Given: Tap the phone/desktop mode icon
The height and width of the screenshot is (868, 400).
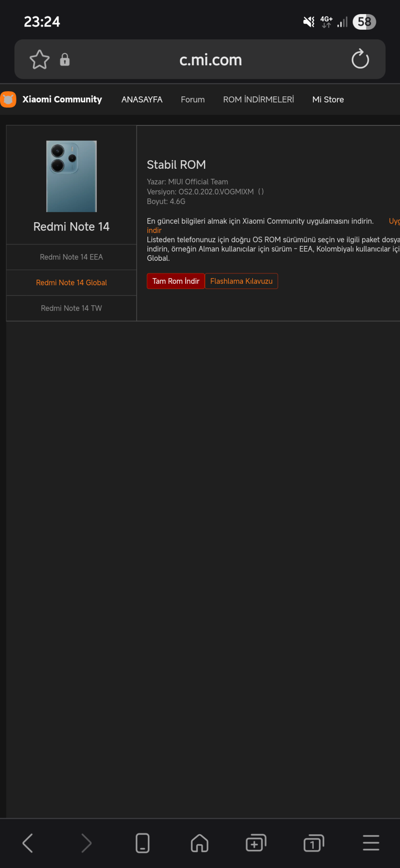Looking at the screenshot, I should point(143,843).
